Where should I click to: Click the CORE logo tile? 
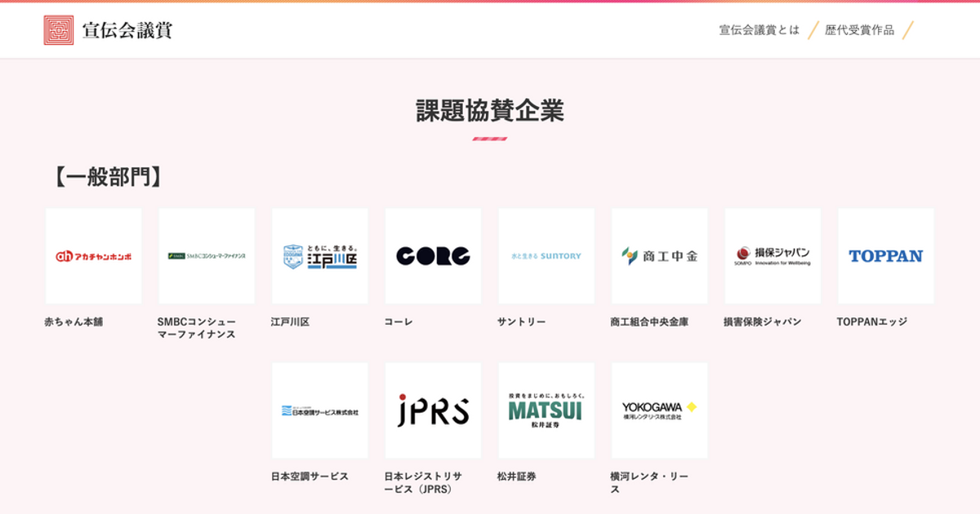[433, 256]
